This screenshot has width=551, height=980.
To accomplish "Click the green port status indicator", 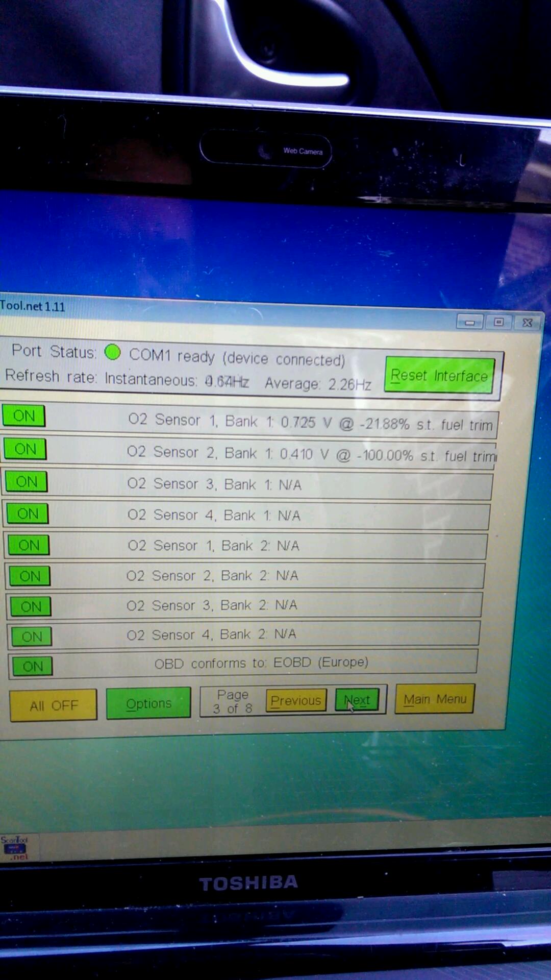I will [112, 352].
